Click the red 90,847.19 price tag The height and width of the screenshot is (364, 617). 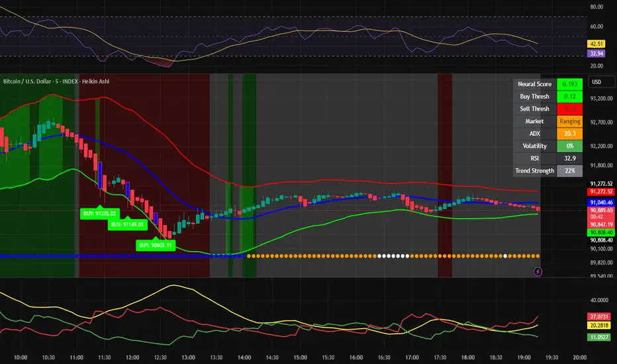tap(601, 225)
